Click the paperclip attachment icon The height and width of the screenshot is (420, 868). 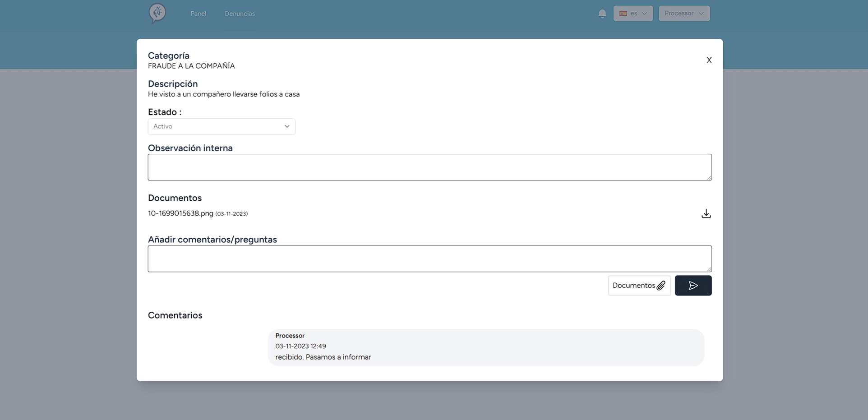[661, 286]
